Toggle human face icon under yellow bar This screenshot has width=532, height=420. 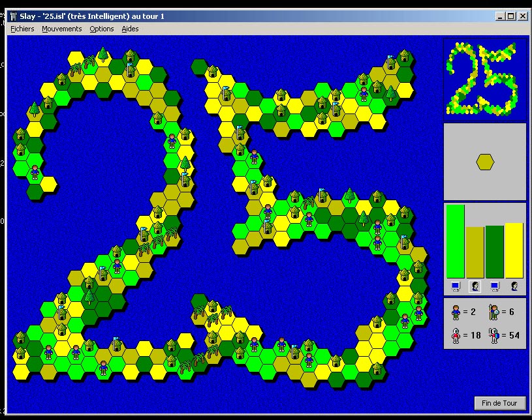(514, 287)
